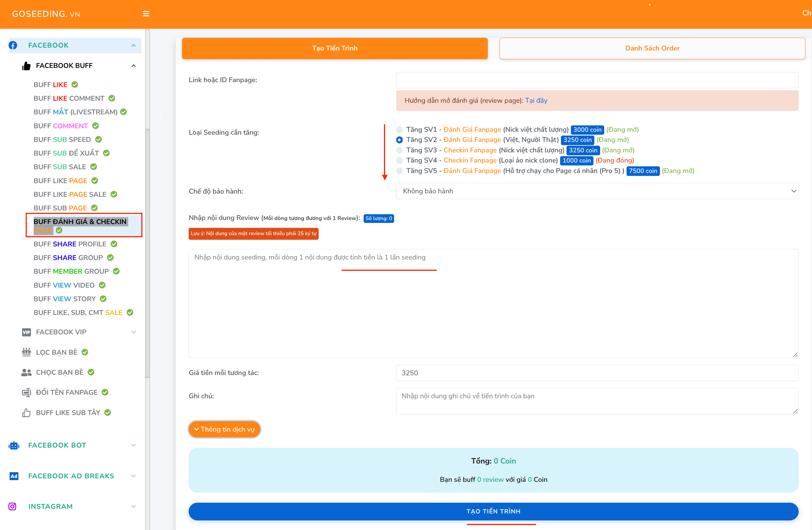
Task: Click the Ad Breaks icon
Action: (x=14, y=476)
